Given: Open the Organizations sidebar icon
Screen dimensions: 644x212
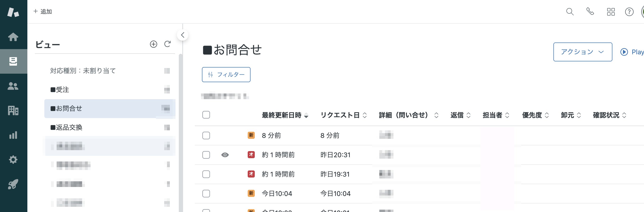Looking at the screenshot, I should click(x=13, y=110).
